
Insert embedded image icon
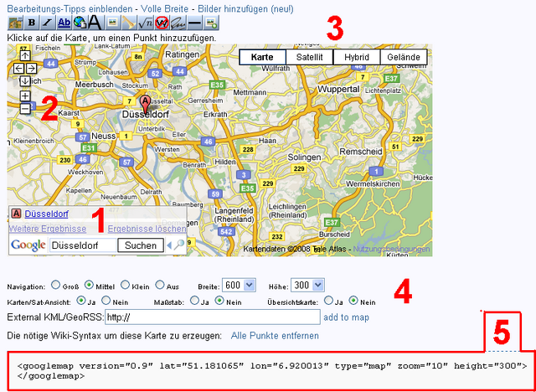113,23
